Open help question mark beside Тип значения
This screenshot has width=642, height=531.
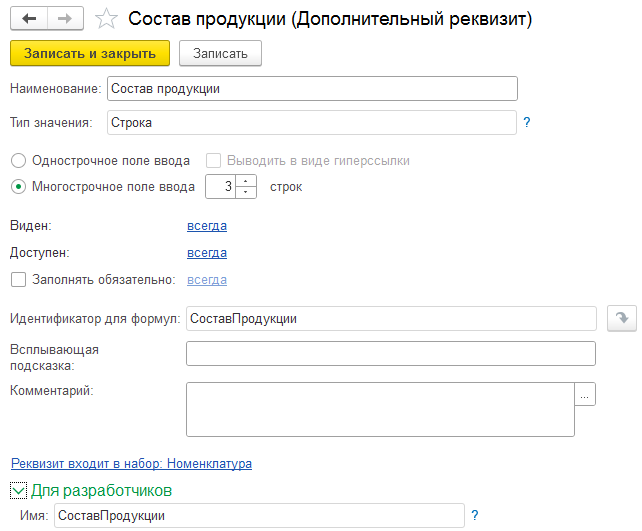(526, 123)
